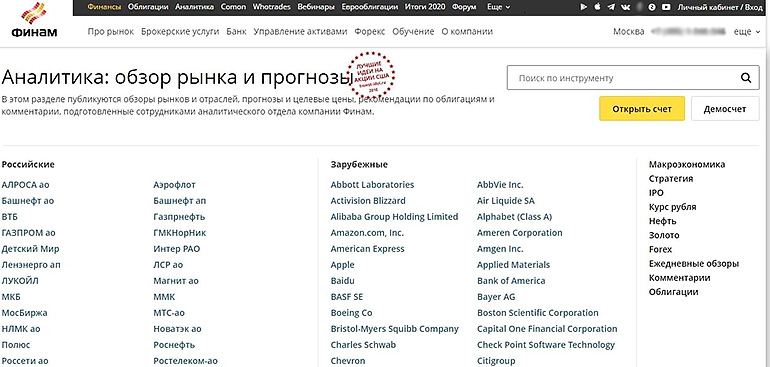770x367 pixels.
Task: Select the Москва city link
Action: tap(629, 31)
